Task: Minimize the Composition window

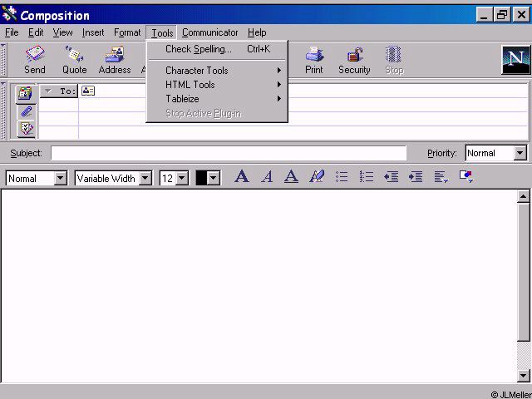Action: [x=484, y=15]
